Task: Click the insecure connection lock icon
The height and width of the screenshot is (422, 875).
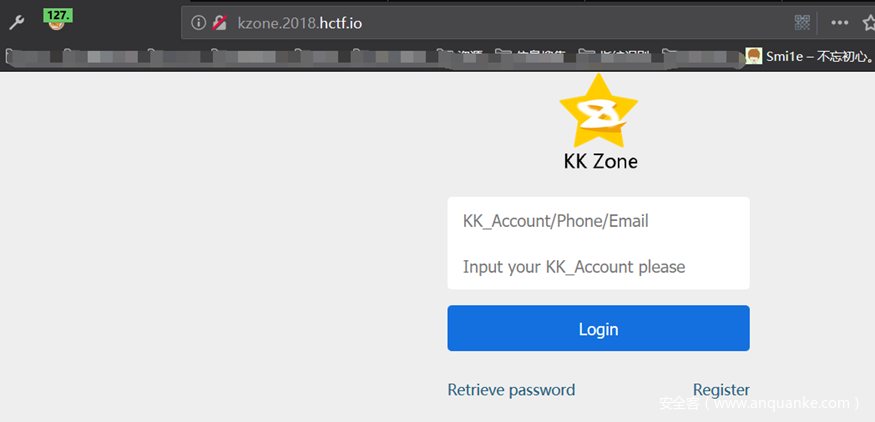Action: click(219, 23)
